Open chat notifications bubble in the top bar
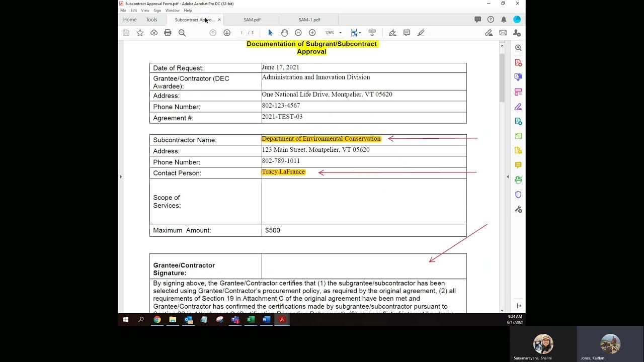This screenshot has height=362, width=644. (478, 20)
